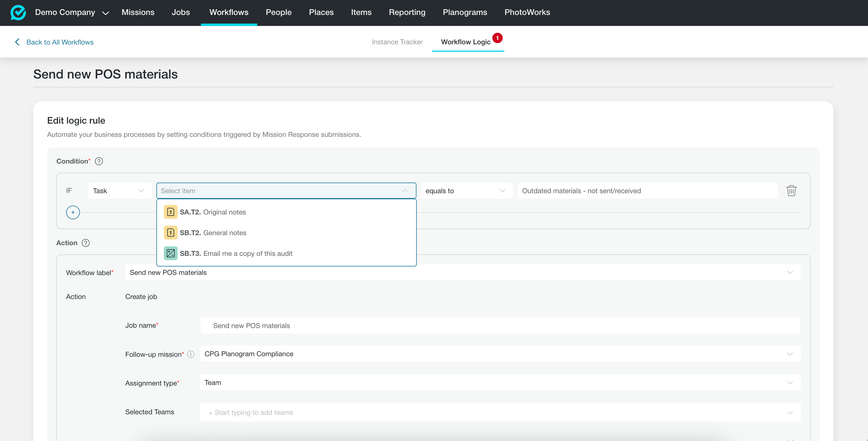Screen dimensions: 868x441
Task: Open the Missions menu
Action: tap(138, 12)
